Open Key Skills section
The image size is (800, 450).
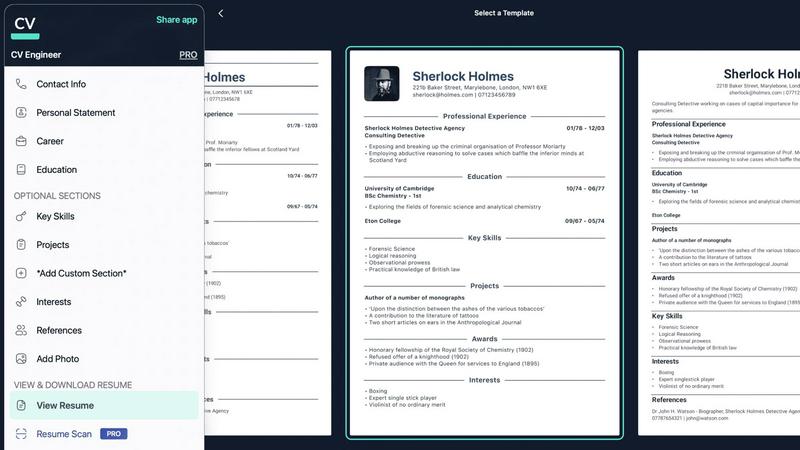(104, 216)
